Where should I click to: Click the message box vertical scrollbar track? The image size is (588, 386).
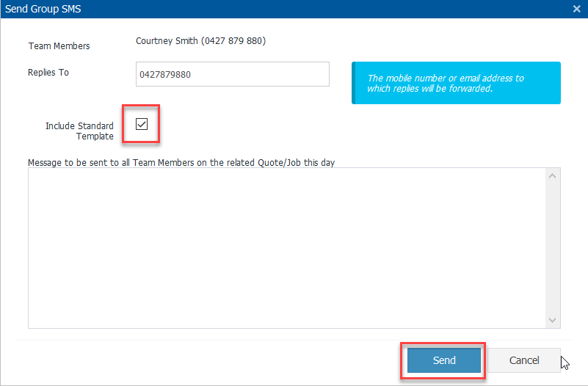pos(553,247)
